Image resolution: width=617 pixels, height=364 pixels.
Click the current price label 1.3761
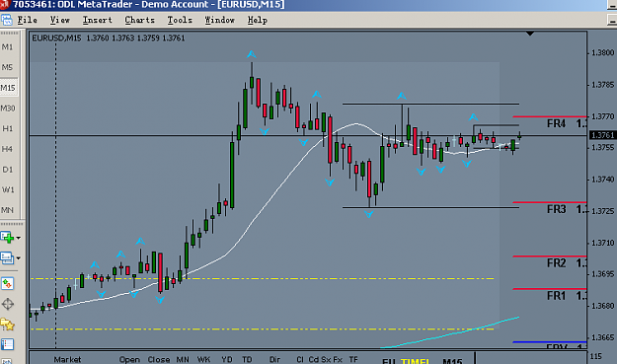click(602, 135)
